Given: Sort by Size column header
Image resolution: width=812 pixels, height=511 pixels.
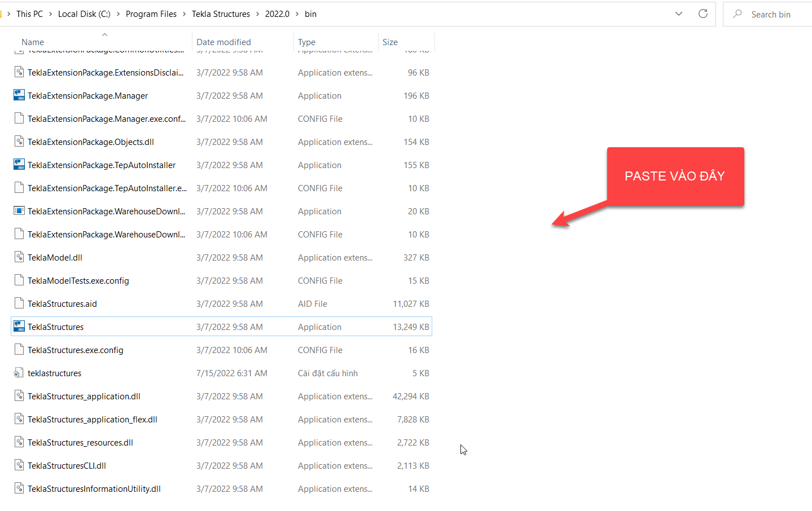Looking at the screenshot, I should click(390, 42).
